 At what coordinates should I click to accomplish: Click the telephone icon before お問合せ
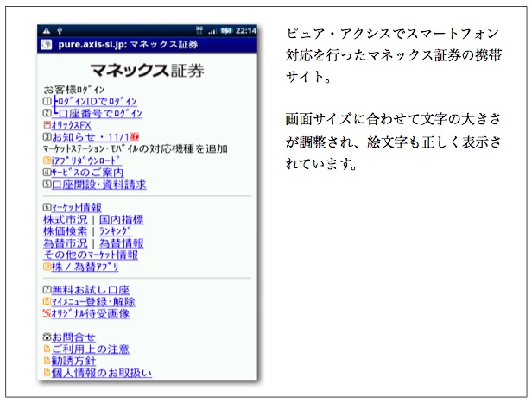pos(47,337)
